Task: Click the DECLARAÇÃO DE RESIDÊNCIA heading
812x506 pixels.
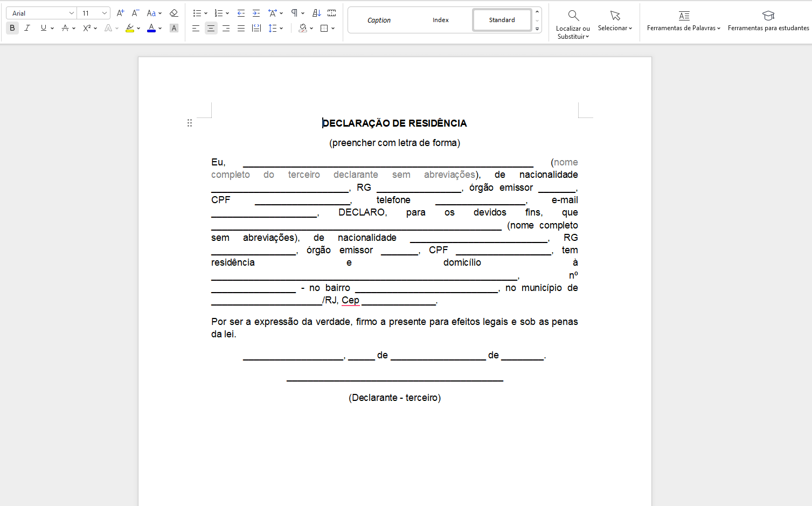Action: click(394, 123)
